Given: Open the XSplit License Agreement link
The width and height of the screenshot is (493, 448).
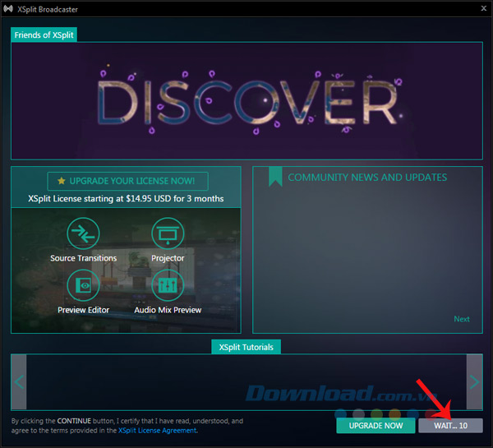Looking at the screenshot, I should [158, 431].
